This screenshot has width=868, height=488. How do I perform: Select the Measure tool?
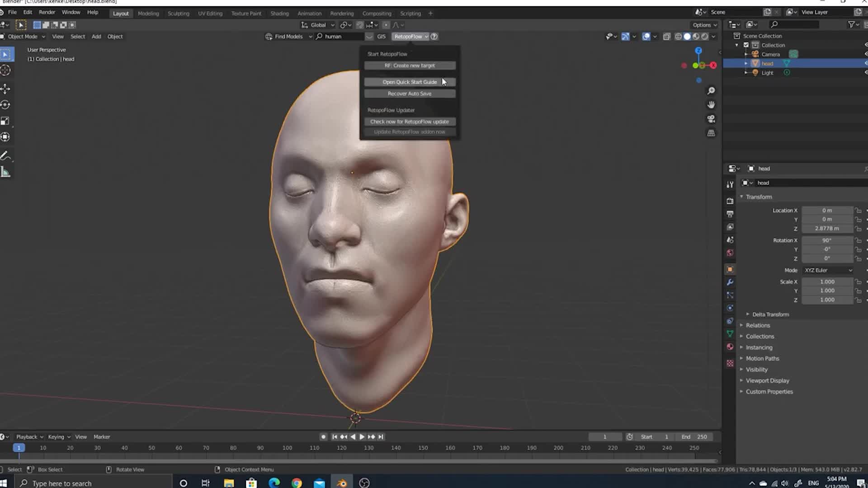(5, 172)
